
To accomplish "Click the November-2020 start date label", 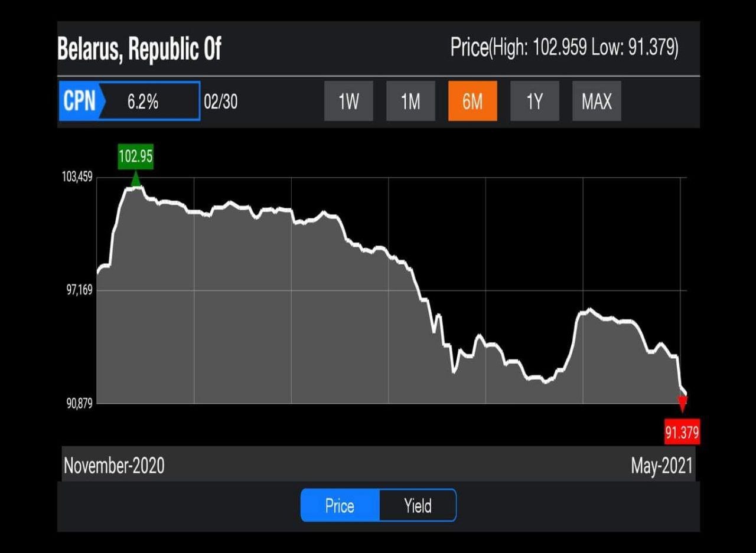I will tap(114, 466).
